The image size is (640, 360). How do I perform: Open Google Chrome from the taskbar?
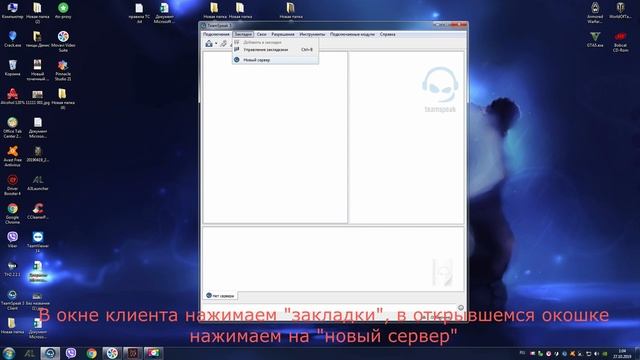91,353
